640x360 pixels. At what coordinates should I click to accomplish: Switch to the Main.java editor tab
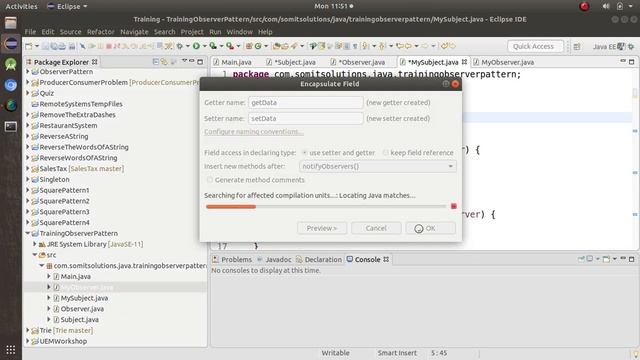[232, 62]
